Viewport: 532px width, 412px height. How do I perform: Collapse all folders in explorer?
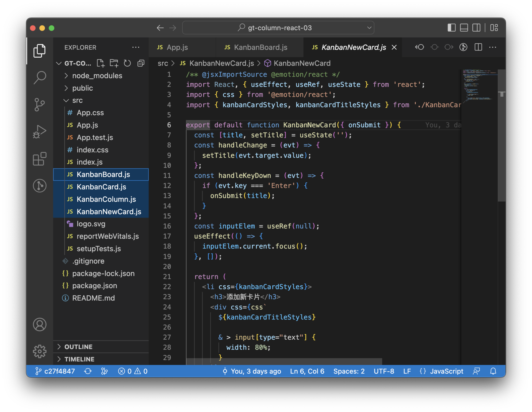tap(141, 63)
